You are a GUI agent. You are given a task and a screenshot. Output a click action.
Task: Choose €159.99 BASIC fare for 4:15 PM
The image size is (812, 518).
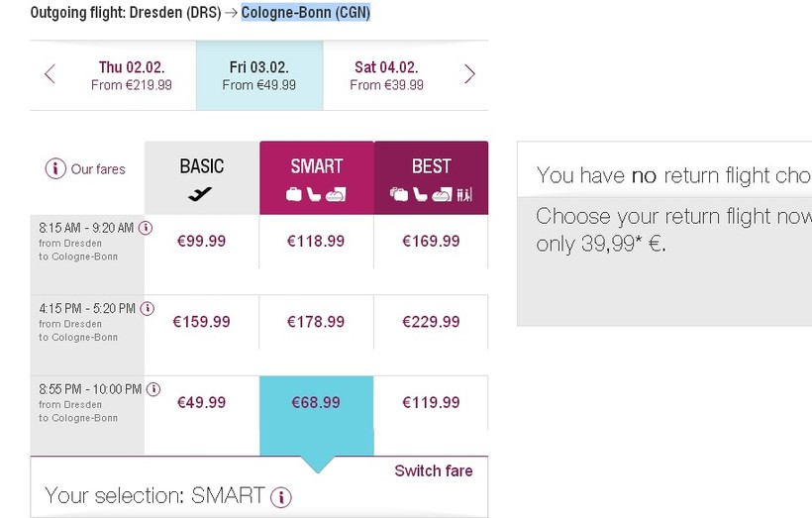click(x=202, y=322)
